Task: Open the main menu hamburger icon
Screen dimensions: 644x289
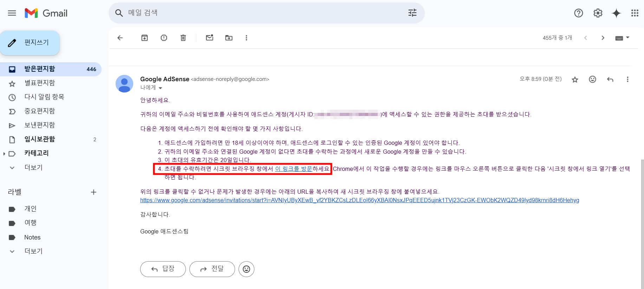Action: (12, 13)
